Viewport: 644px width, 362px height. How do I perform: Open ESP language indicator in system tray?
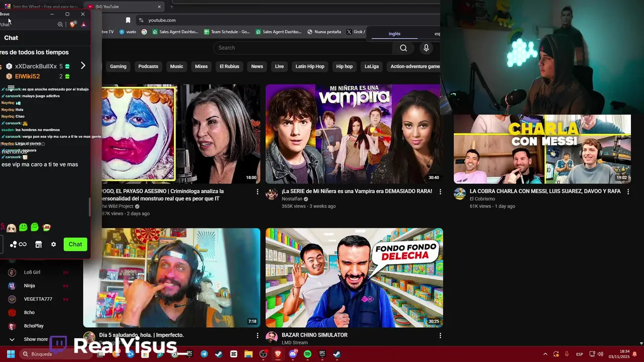(579, 354)
